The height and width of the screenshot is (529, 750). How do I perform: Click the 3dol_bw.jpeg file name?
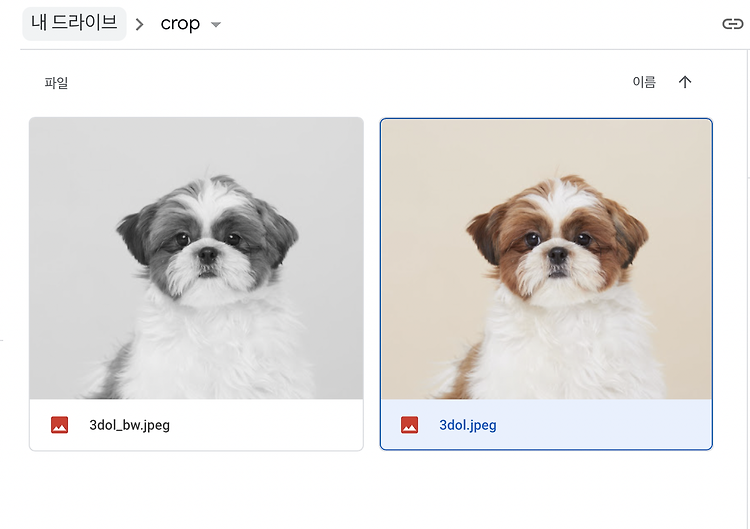click(x=129, y=425)
